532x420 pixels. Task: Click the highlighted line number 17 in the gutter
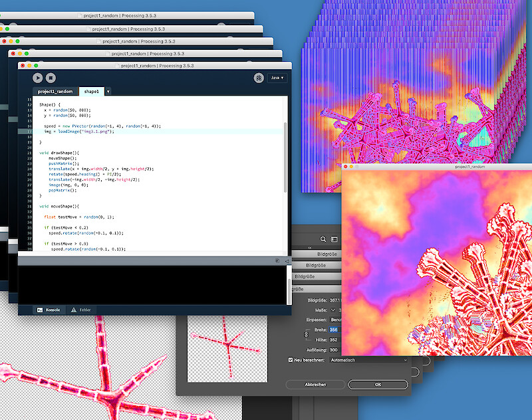click(29, 132)
